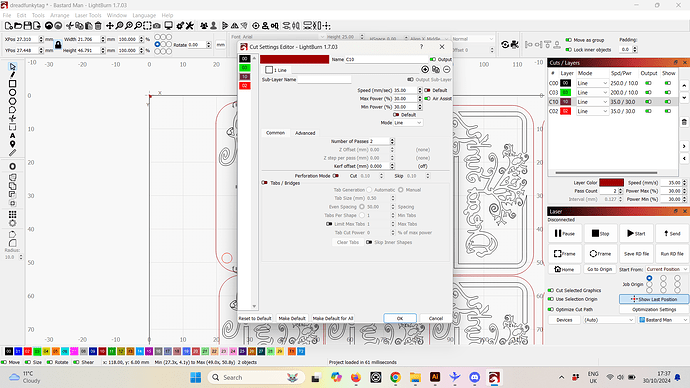
Task: Select the Position Laser marker tool
Action: [12, 144]
